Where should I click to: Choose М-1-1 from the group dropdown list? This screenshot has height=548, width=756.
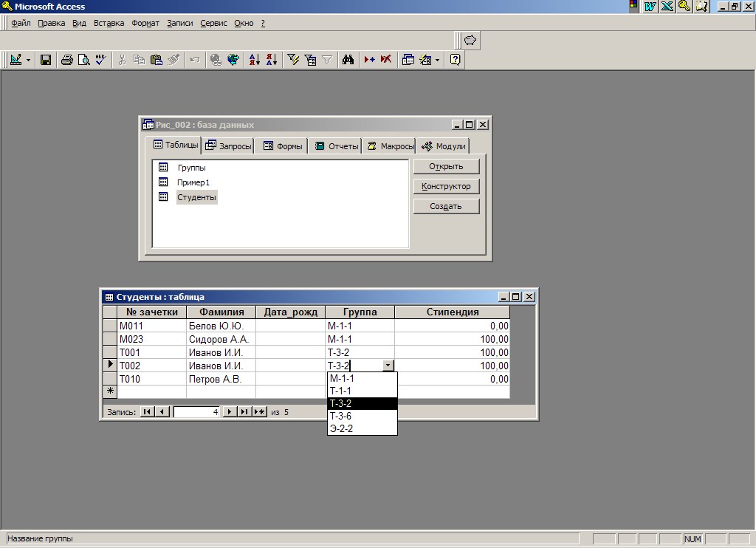click(362, 379)
